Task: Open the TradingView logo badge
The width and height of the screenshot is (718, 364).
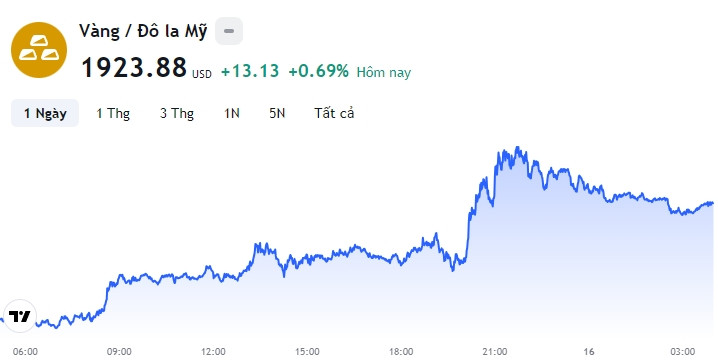Action: point(19,316)
